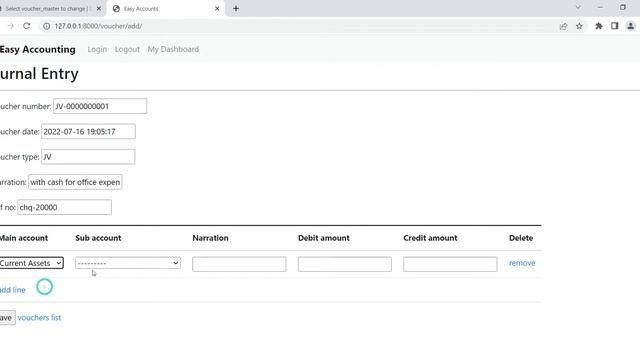The image size is (640, 360).
Task: Click the voucher Narration field above the table
Action: (x=75, y=182)
